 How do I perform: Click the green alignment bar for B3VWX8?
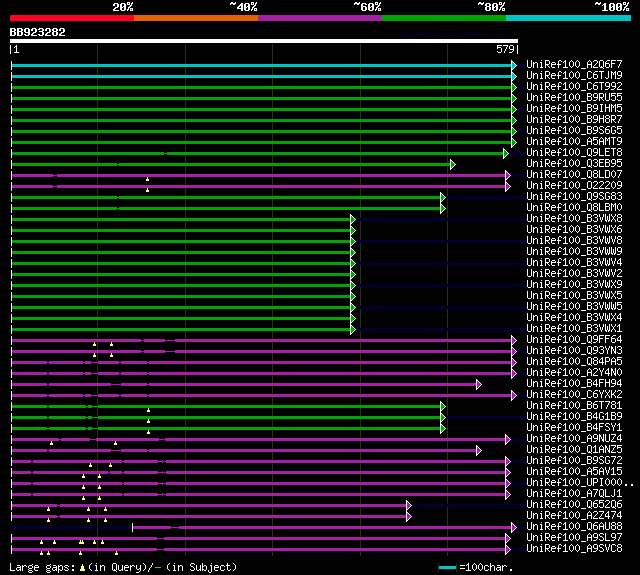181,220
